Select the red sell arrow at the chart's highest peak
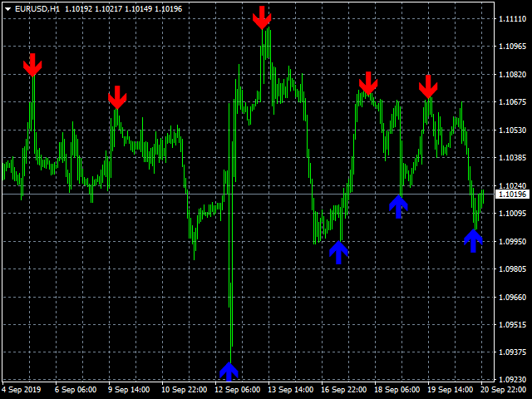 (x=262, y=17)
